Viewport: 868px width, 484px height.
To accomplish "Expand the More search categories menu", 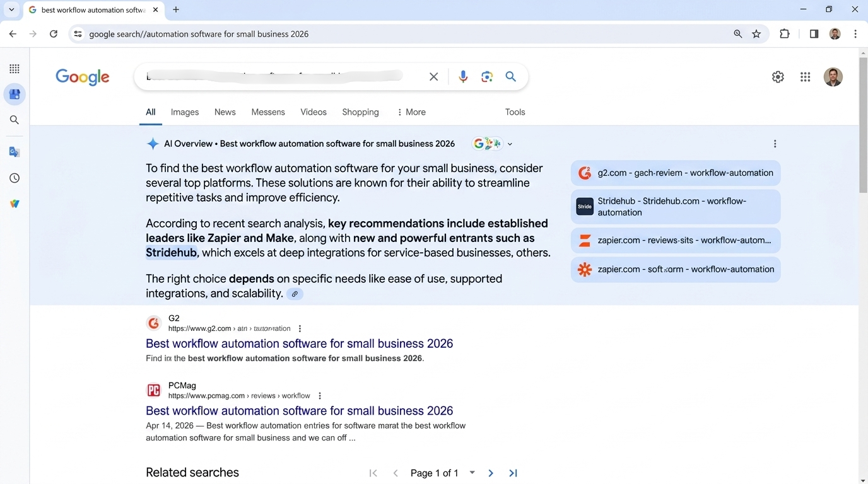I will 411,112.
